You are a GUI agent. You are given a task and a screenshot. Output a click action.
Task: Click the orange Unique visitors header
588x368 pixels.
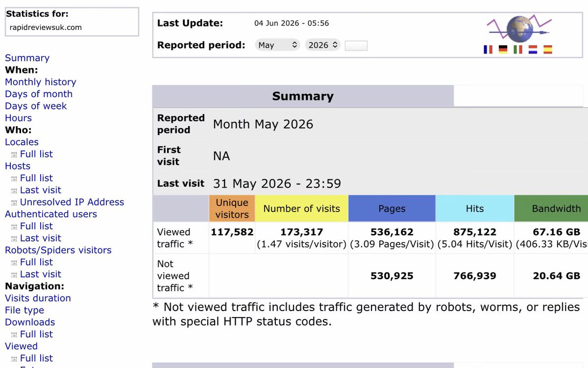(232, 209)
